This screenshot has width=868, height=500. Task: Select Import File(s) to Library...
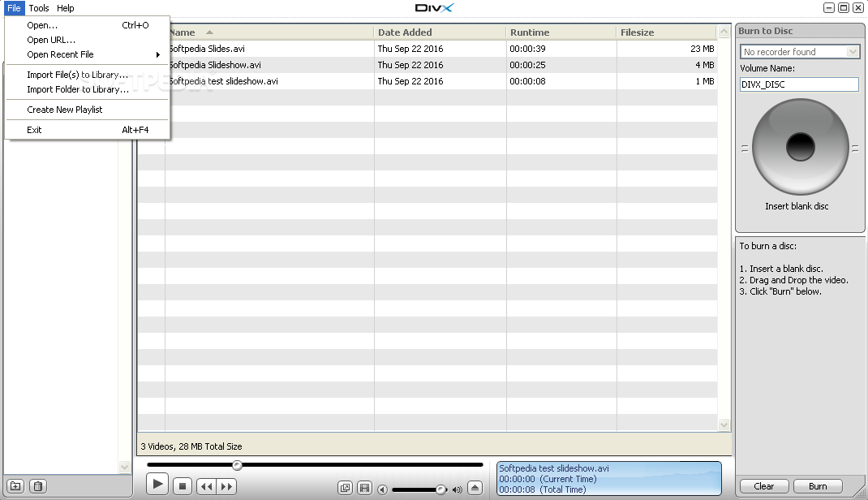click(88, 75)
